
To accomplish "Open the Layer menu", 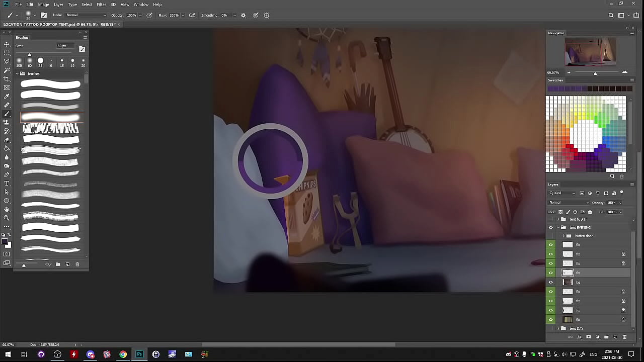I will pos(58,5).
